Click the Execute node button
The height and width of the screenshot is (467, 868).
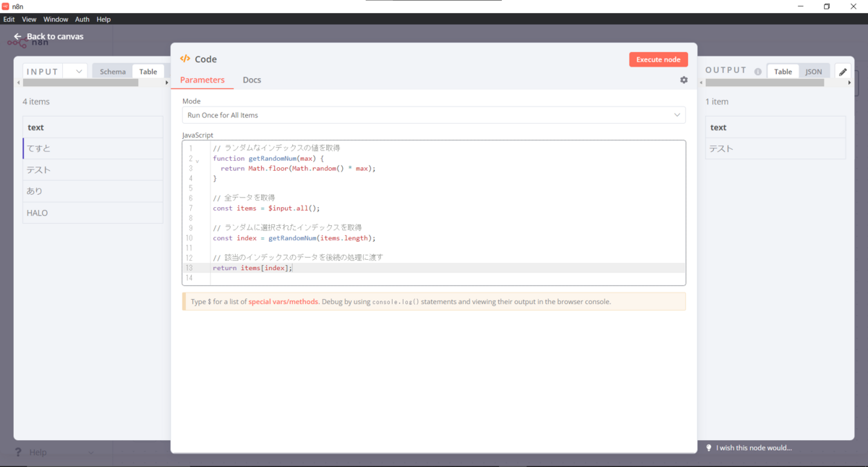(x=658, y=59)
